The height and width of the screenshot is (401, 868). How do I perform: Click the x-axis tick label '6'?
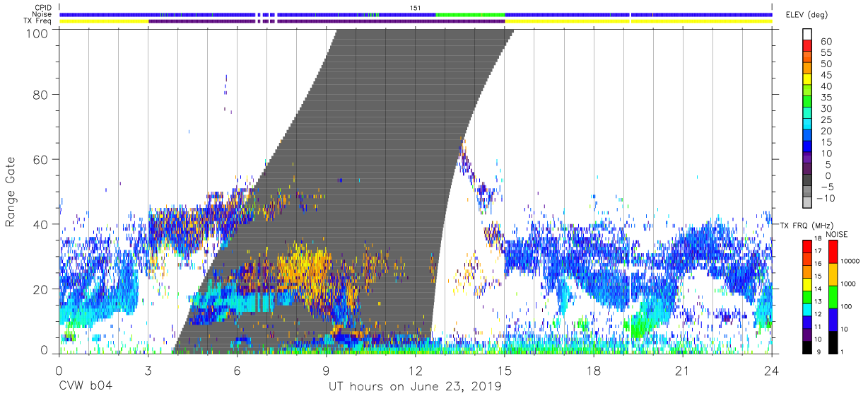237,371
